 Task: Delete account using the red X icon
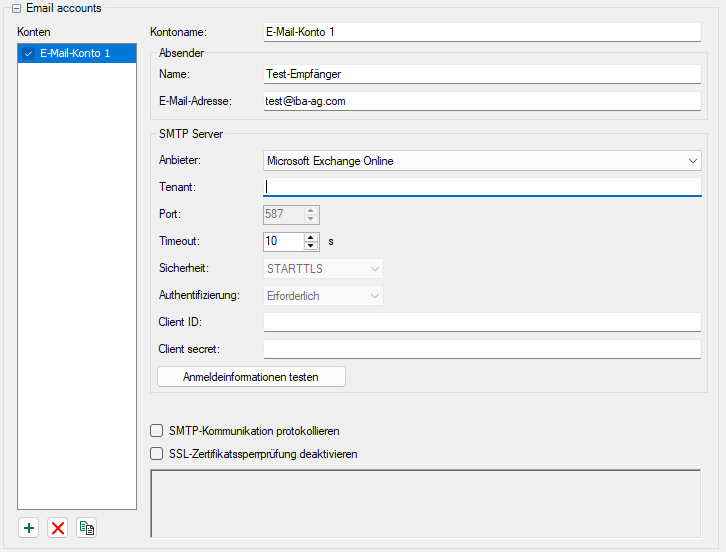coord(57,527)
